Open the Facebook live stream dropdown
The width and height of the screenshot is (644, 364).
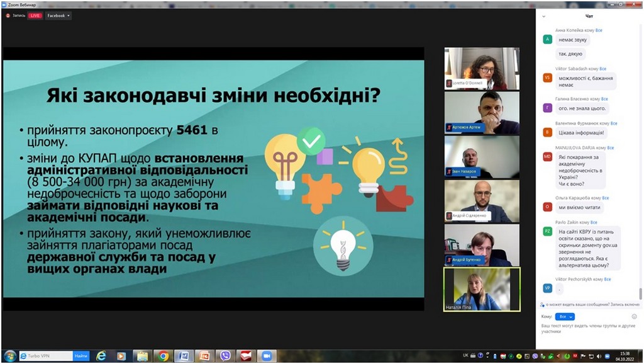[x=58, y=16]
